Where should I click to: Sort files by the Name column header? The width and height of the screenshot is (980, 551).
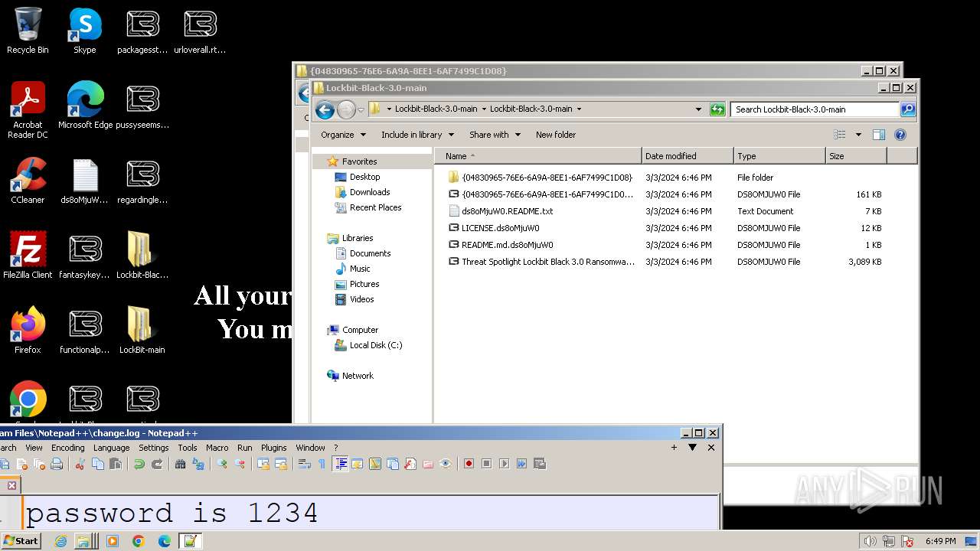tap(538, 156)
